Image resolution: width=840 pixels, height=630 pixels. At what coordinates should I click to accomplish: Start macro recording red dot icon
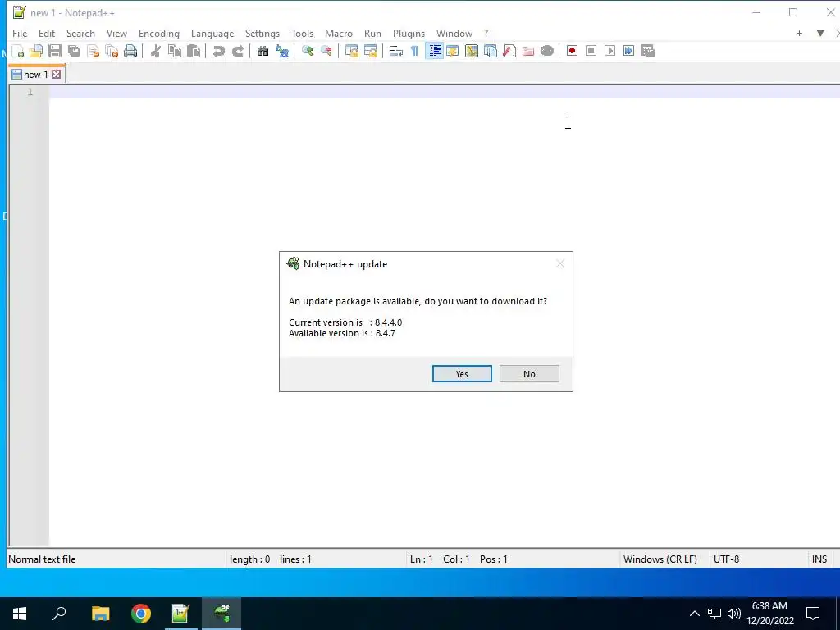(x=572, y=51)
